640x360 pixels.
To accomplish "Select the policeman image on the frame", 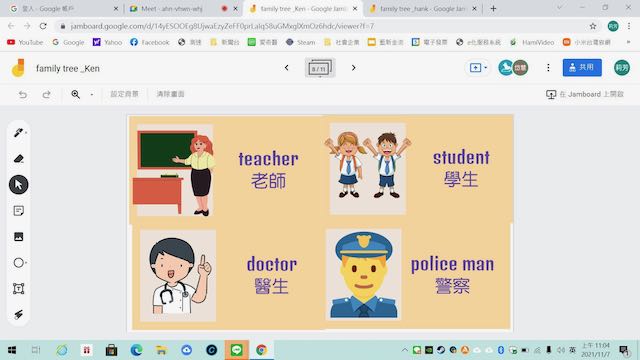I will tap(364, 274).
